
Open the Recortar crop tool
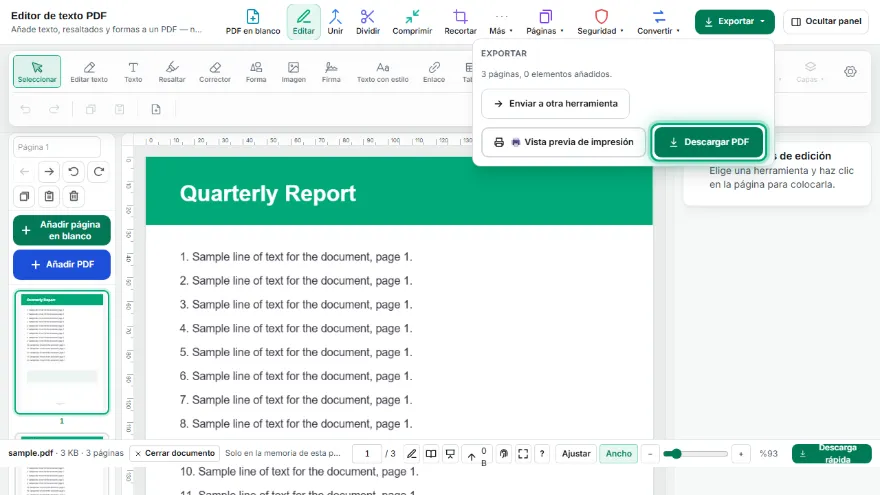460,22
